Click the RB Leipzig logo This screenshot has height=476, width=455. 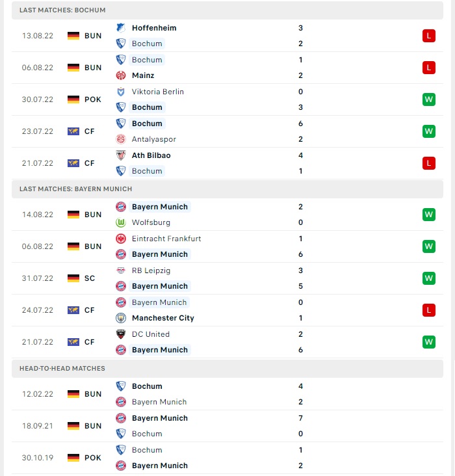121,271
